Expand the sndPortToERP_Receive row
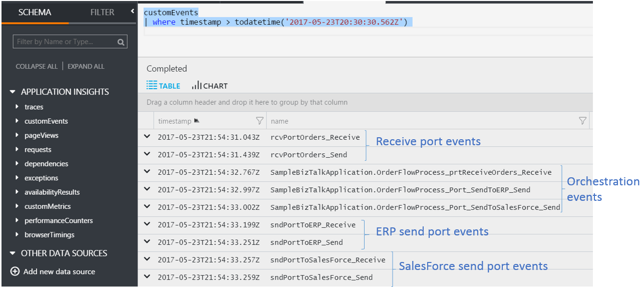The height and width of the screenshot is (287, 644). click(147, 224)
